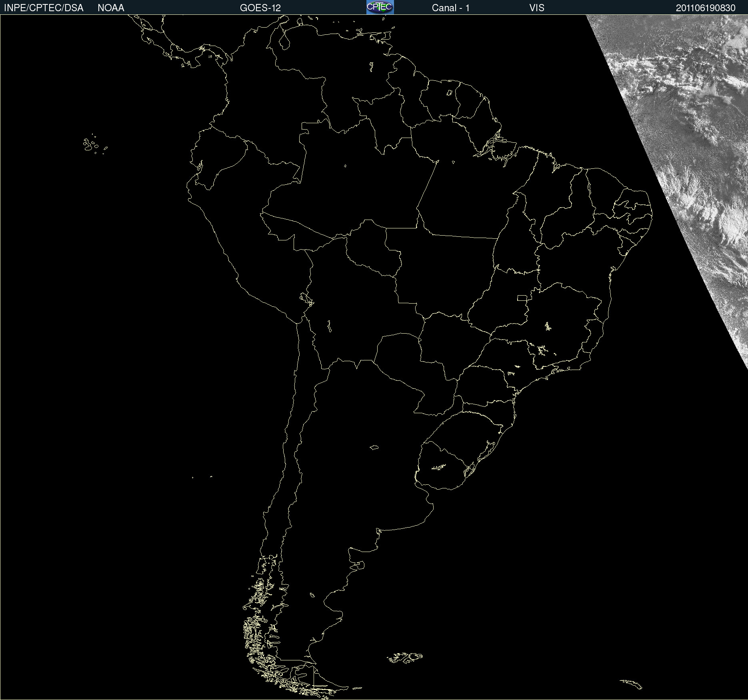The width and height of the screenshot is (748, 700).
Task: Click the 201106190830 timestamp
Action: 706,8
